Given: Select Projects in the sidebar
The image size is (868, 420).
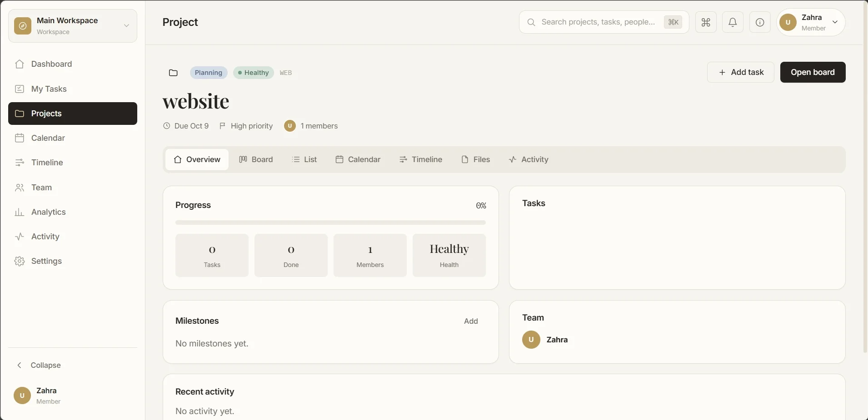Looking at the screenshot, I should (73, 114).
